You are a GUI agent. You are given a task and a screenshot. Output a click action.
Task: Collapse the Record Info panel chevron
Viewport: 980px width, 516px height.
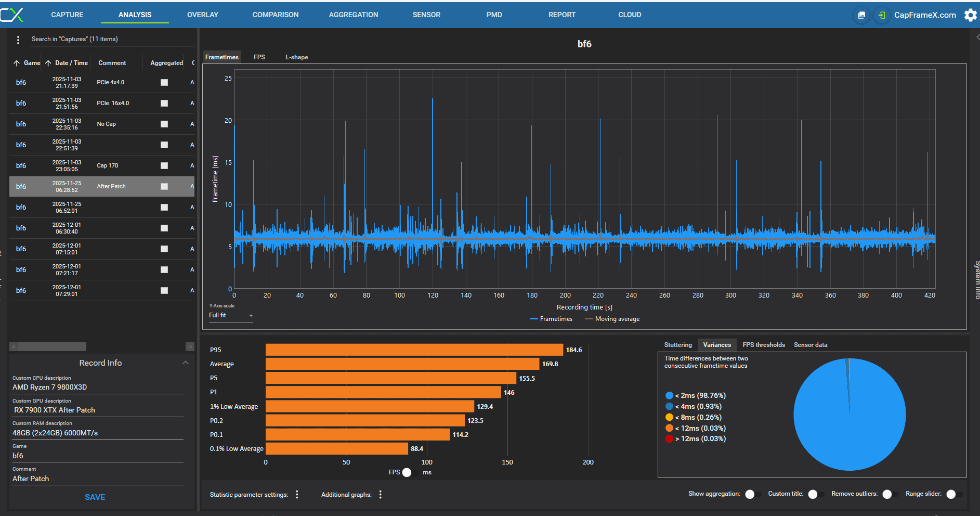[x=186, y=363]
